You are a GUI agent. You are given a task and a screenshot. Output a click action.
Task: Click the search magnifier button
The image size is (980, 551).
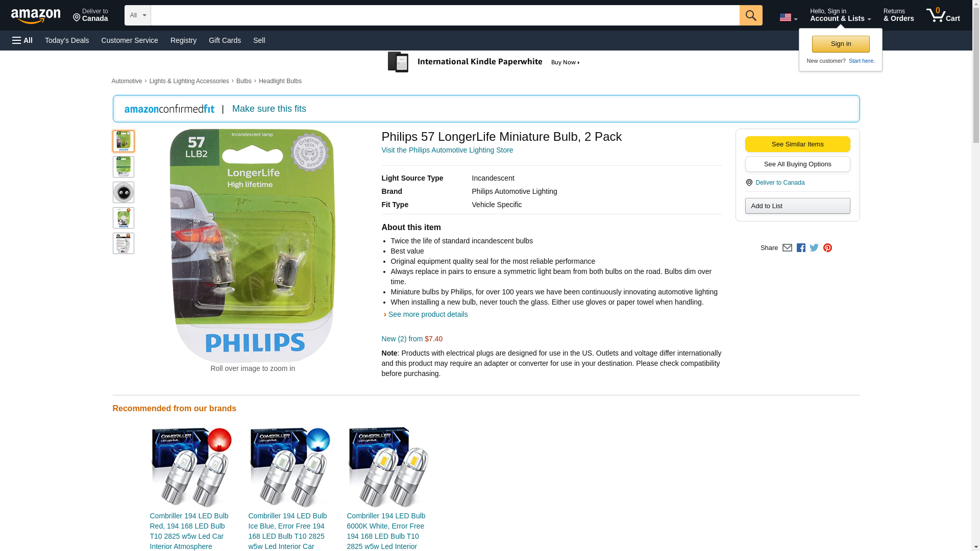(750, 15)
